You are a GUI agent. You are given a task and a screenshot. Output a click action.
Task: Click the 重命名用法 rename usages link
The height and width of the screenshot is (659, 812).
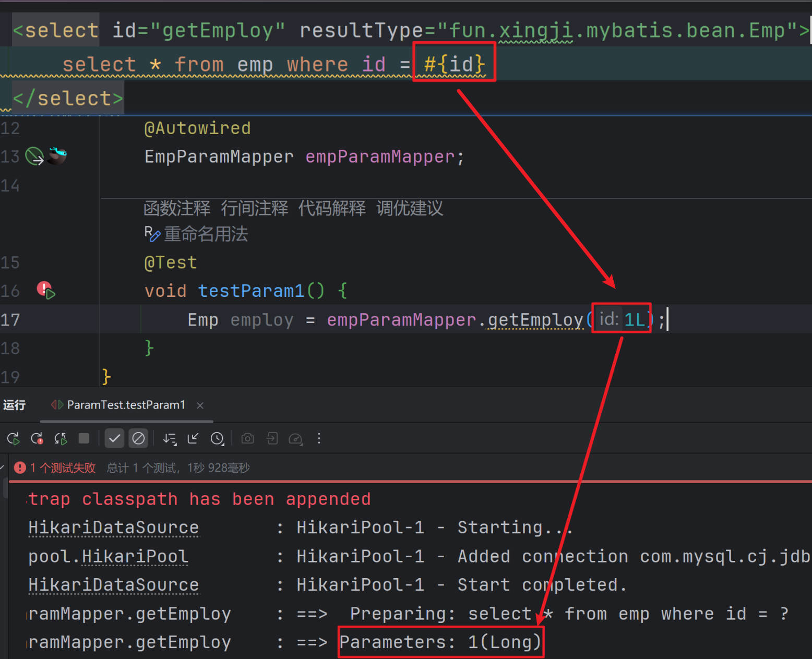coord(206,234)
